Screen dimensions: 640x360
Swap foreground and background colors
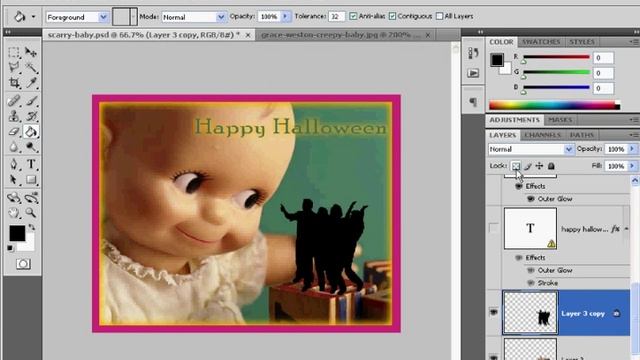click(31, 227)
